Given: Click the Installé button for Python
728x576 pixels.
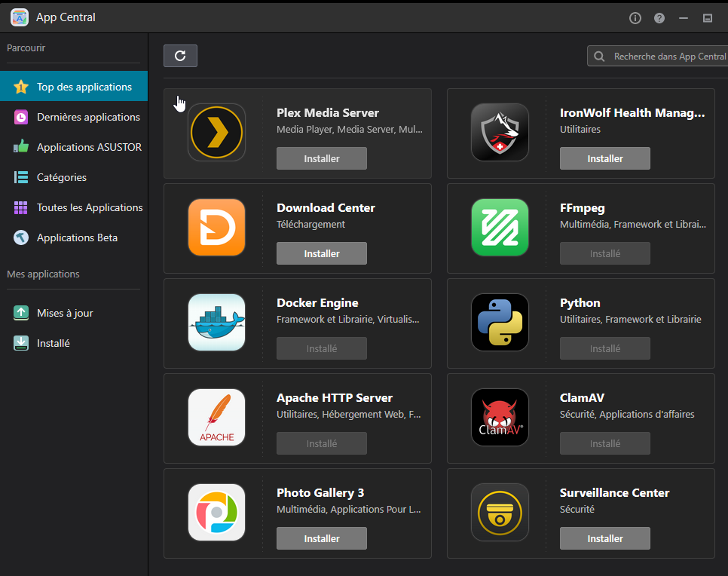Looking at the screenshot, I should (x=605, y=348).
